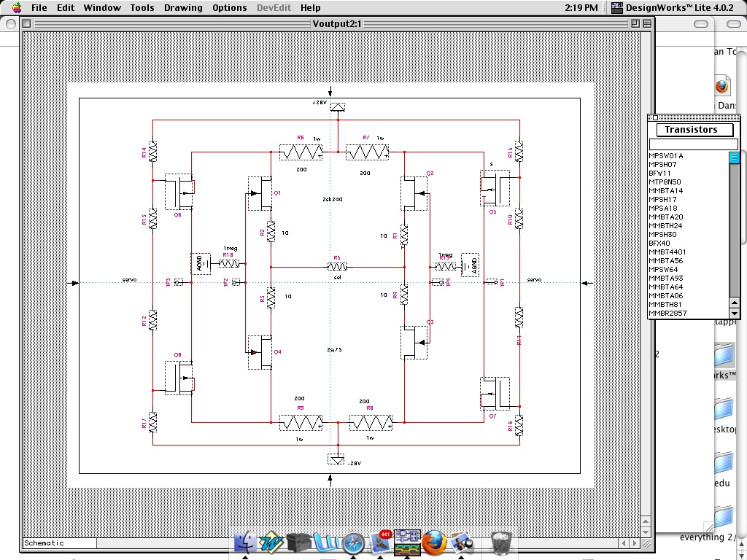Open Safari from the dock
This screenshot has width=747, height=560.
pos(353,542)
